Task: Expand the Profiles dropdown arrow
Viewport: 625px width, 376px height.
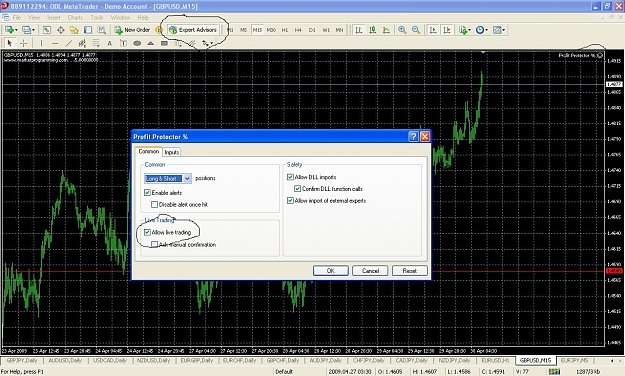Action: (x=33, y=30)
